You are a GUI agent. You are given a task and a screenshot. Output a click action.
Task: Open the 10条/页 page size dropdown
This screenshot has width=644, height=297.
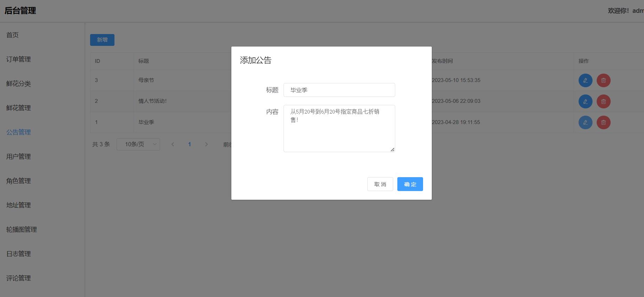pyautogui.click(x=138, y=144)
